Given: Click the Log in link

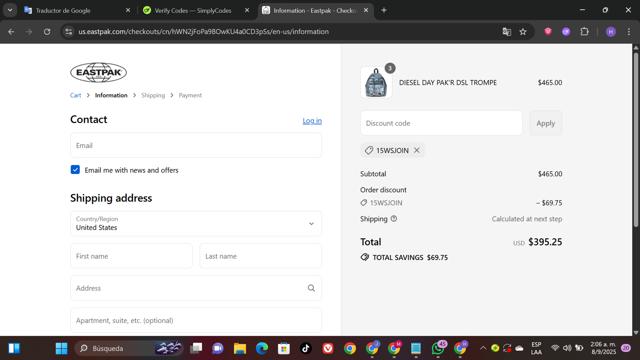Looking at the screenshot, I should (x=312, y=121).
